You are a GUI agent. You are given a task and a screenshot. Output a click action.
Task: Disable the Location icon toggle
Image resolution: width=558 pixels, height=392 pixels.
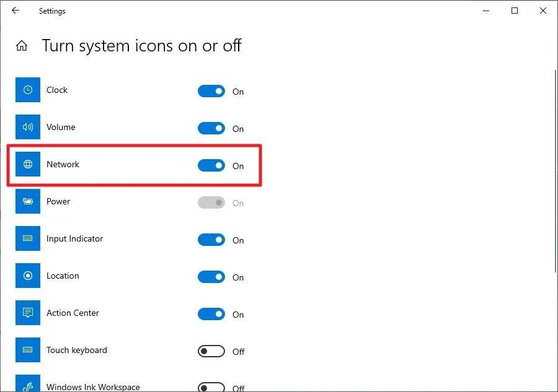tap(211, 277)
